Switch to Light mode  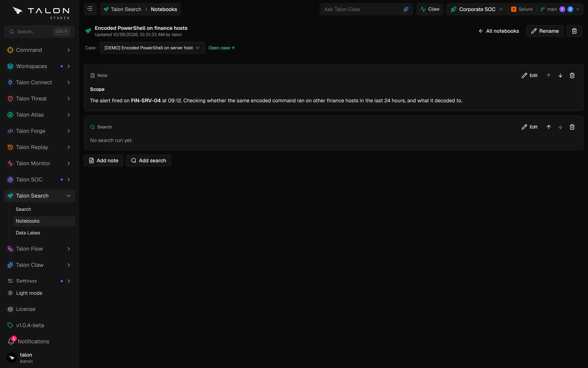(x=25, y=293)
